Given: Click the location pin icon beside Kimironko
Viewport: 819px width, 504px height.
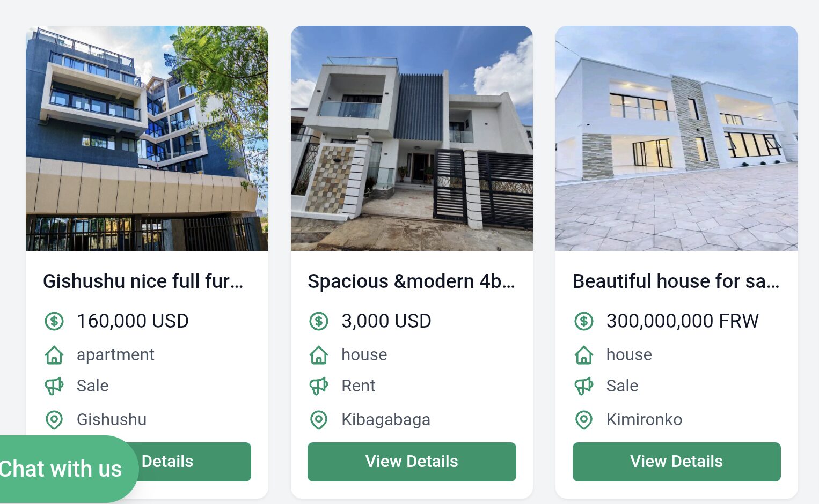Looking at the screenshot, I should coord(584,420).
